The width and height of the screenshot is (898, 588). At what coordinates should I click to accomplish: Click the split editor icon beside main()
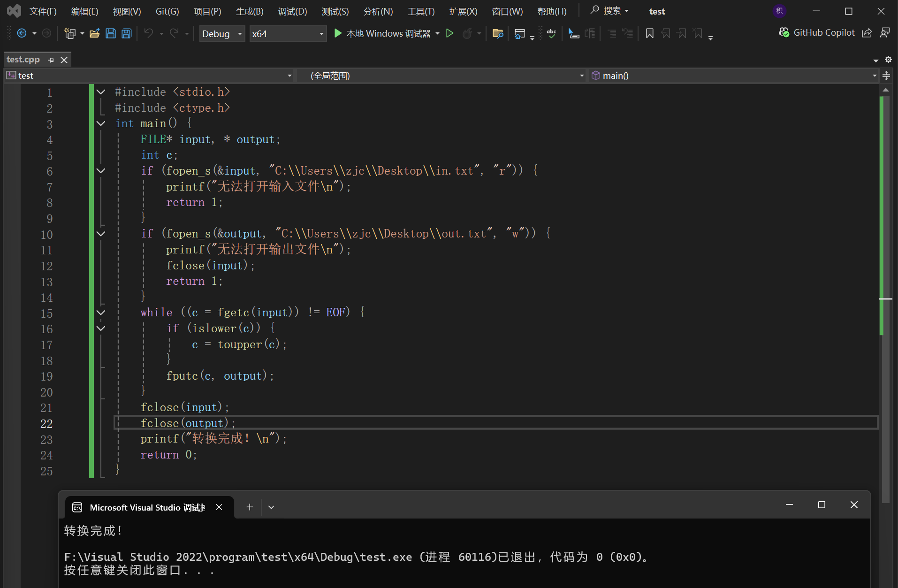886,76
